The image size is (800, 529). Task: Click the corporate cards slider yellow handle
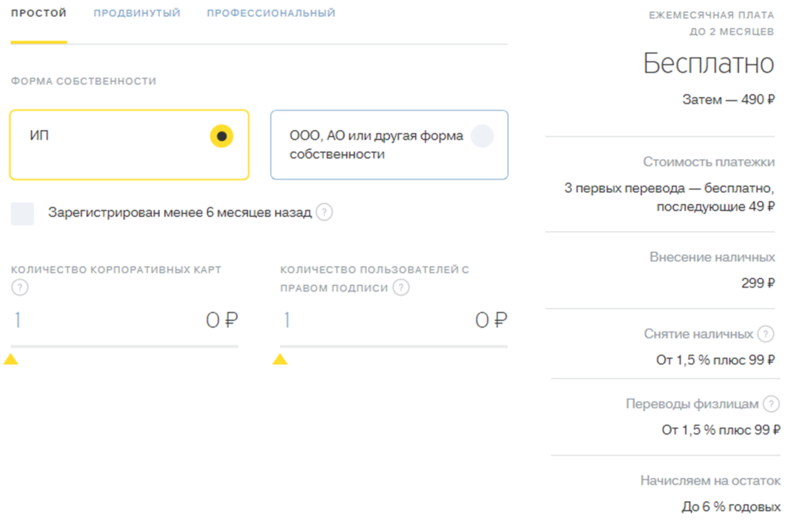[x=11, y=359]
